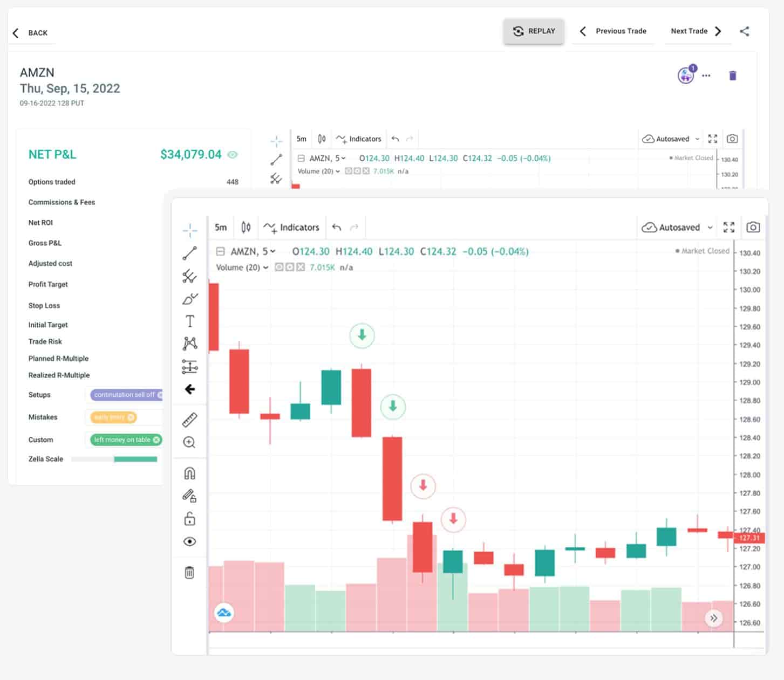Remove the 'continuation sell off' setup tag
The image size is (784, 680).
coord(160,395)
